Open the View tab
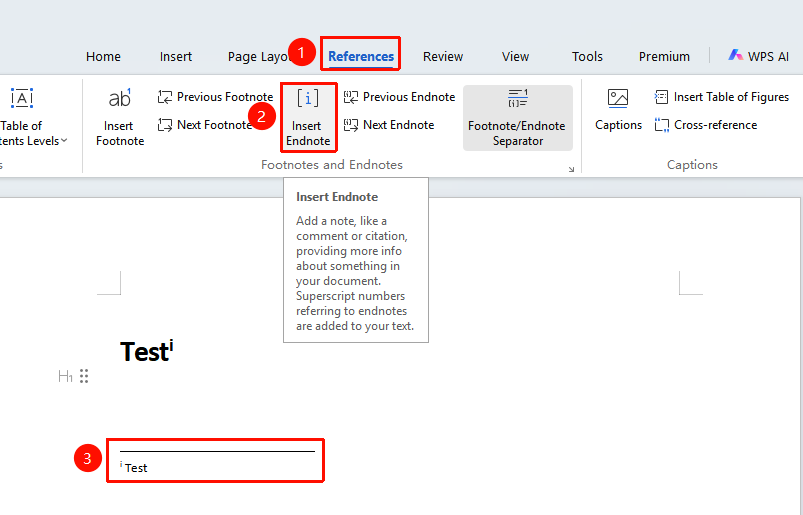This screenshot has width=803, height=515. [x=515, y=56]
